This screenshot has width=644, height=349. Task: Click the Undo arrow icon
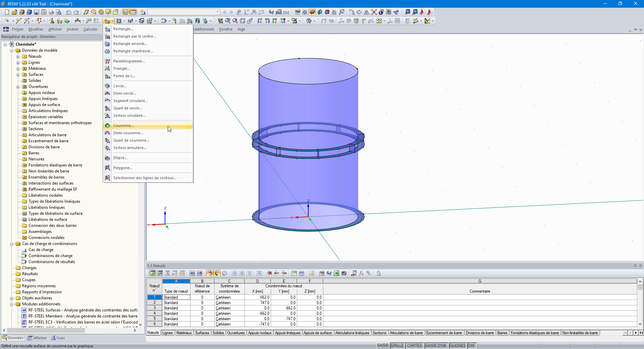coord(68,12)
